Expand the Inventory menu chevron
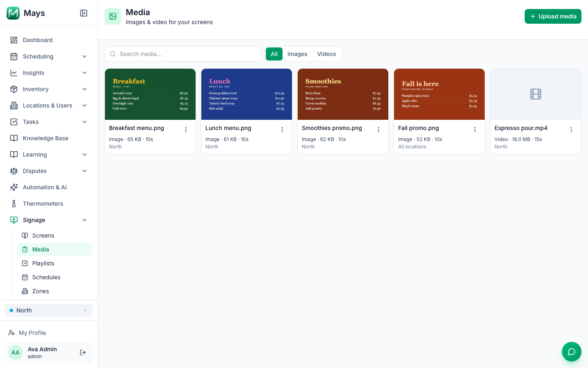 pos(85,89)
